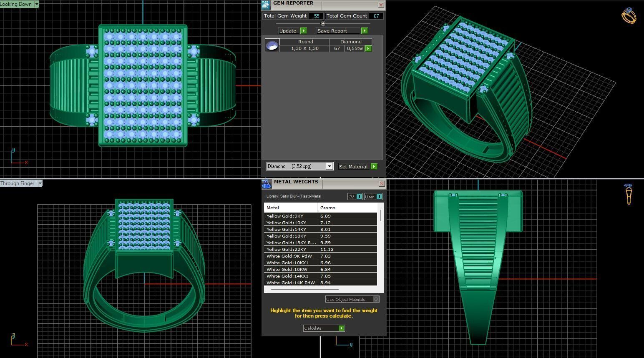Select the Yellow Gold:9KY row
The width and height of the screenshot is (644, 358).
coord(320,216)
